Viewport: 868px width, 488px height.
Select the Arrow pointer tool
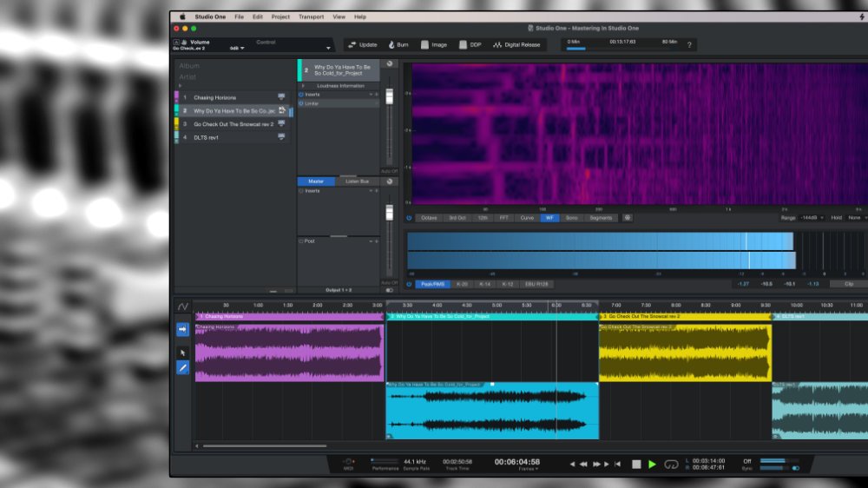(182, 353)
